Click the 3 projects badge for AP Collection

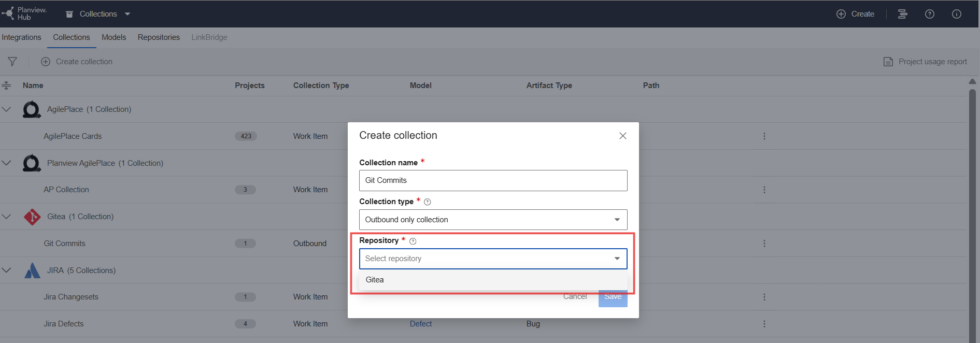pos(245,190)
